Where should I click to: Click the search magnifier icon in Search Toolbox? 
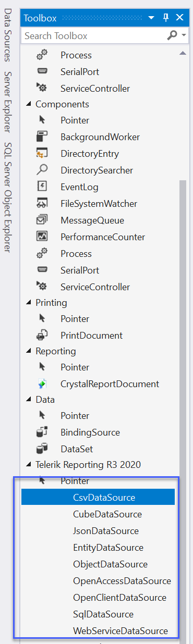coord(172,35)
